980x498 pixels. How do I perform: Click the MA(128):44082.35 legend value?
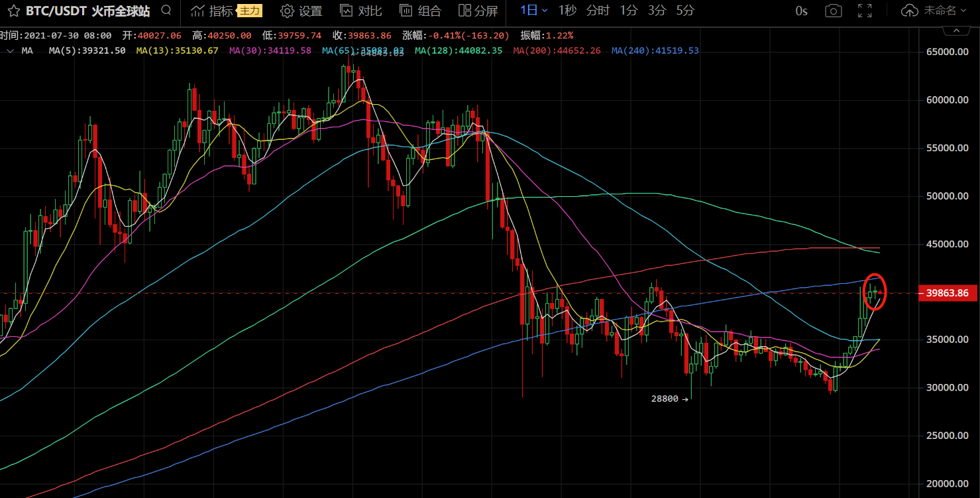coord(459,50)
